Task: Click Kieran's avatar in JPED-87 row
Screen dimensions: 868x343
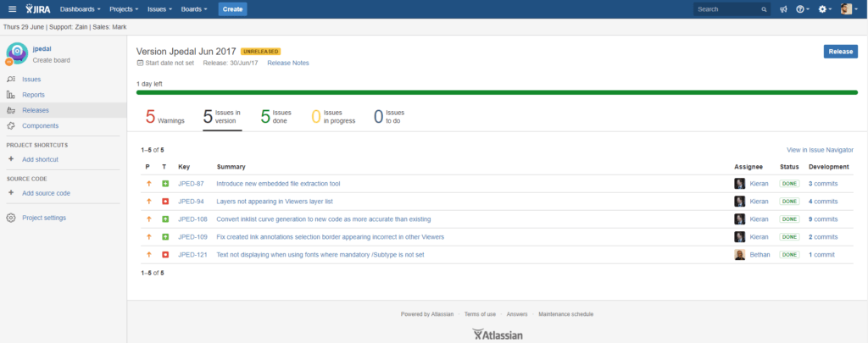Action: tap(739, 184)
